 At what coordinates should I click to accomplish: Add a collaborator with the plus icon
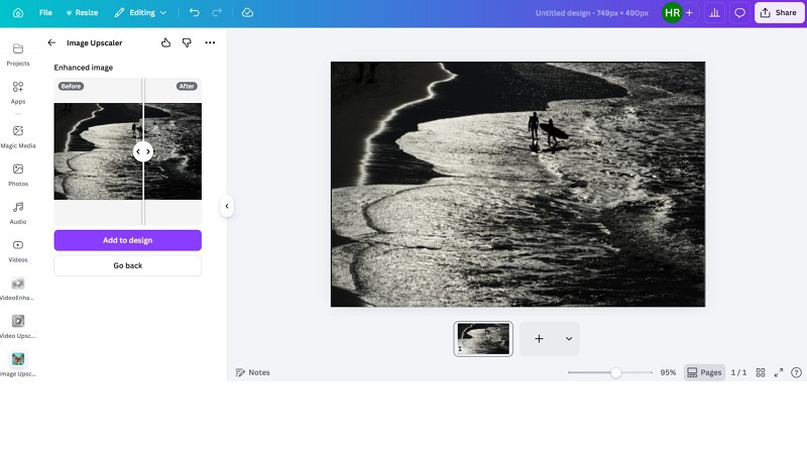coord(690,13)
